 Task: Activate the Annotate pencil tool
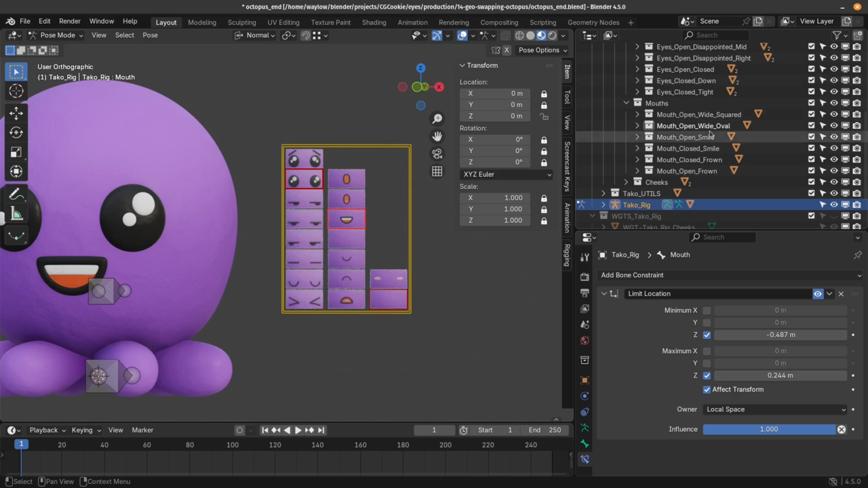coord(16,195)
